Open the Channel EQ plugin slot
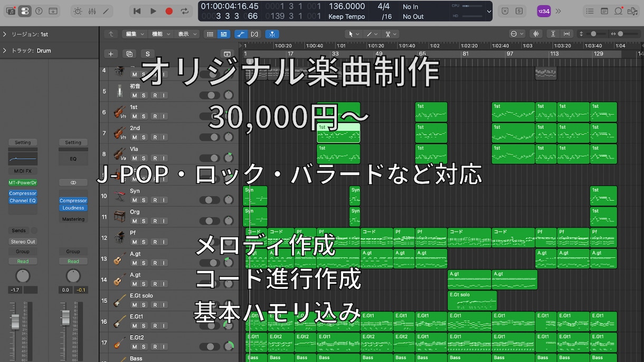644x362 pixels. (23, 201)
